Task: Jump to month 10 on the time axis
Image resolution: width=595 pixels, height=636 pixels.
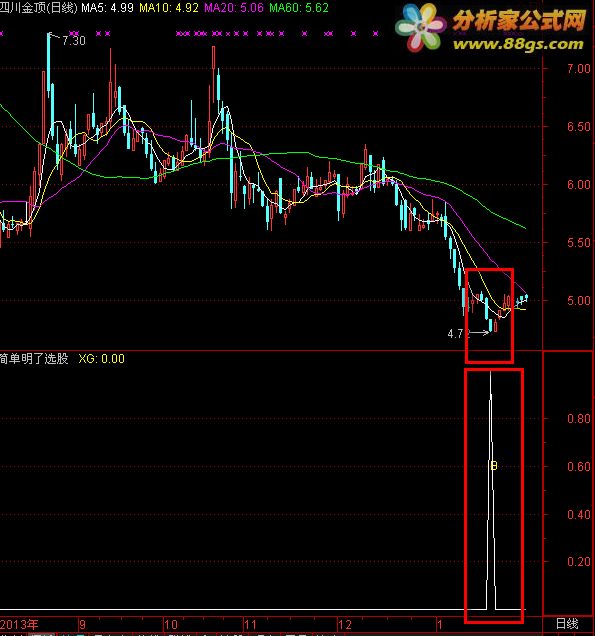Action: coord(170,624)
